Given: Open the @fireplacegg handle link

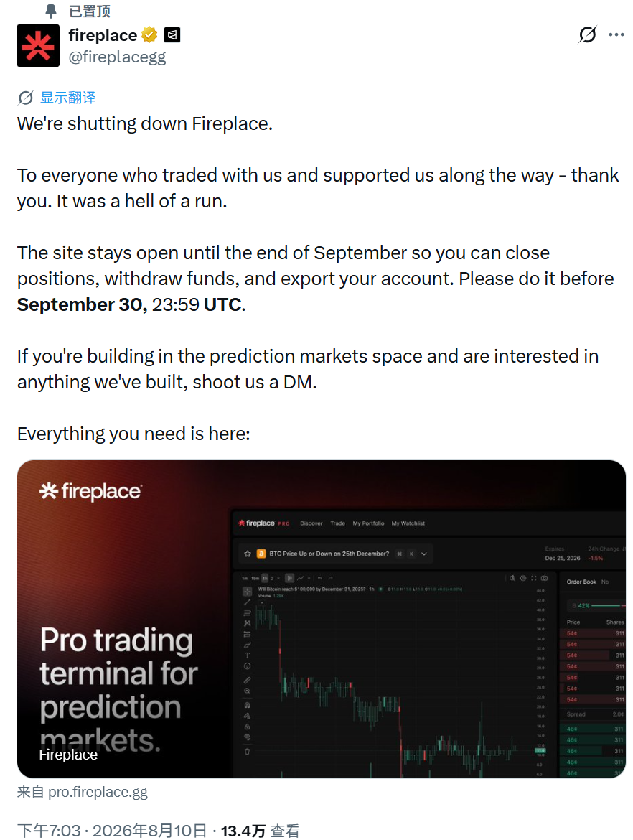Looking at the screenshot, I should coord(117,57).
